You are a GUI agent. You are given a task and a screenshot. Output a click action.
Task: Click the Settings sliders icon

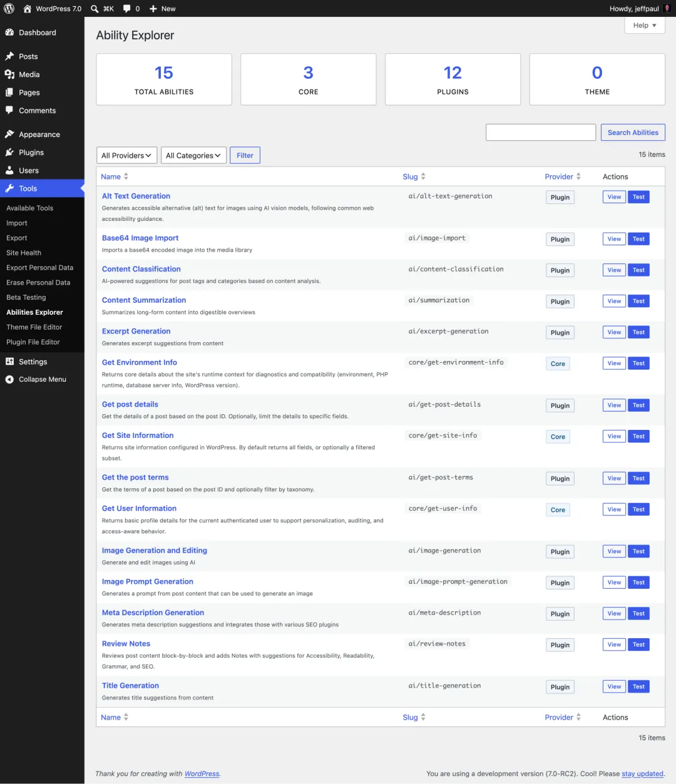coord(9,362)
